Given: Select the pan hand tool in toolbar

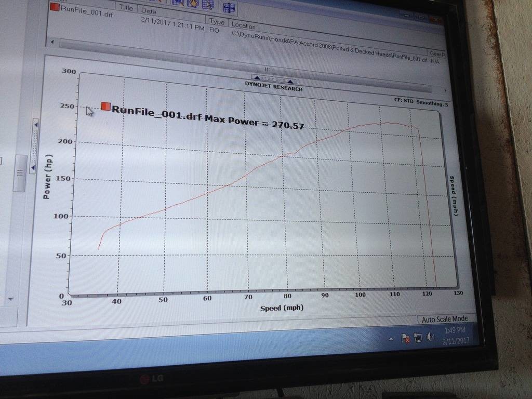Looking at the screenshot, I should point(192,4).
